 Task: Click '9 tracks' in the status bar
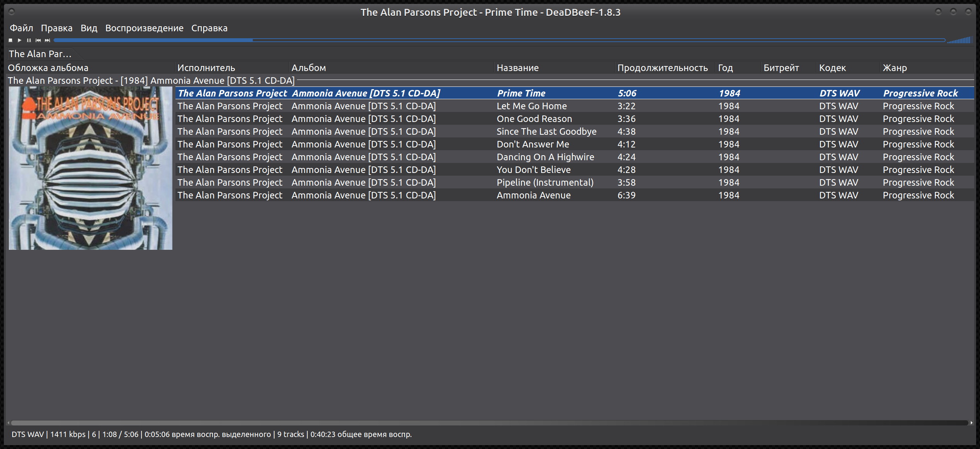(291, 434)
